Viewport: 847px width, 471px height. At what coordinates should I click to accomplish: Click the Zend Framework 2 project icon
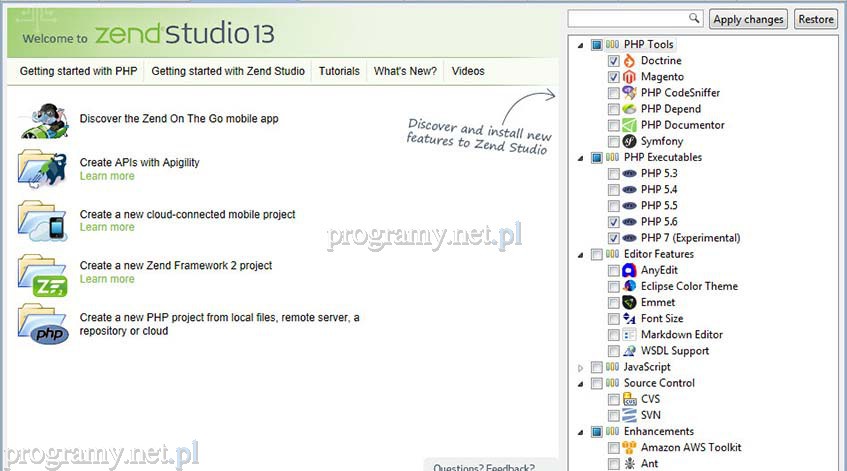pyautogui.click(x=43, y=272)
